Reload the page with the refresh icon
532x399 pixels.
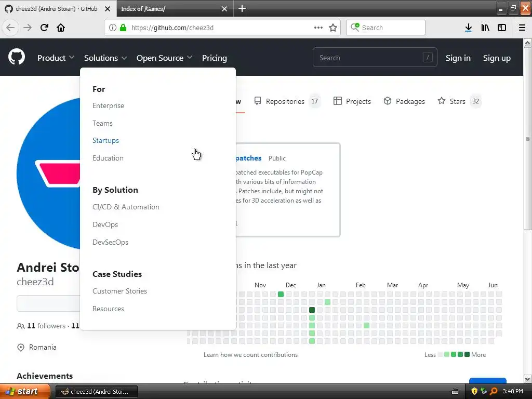click(44, 28)
